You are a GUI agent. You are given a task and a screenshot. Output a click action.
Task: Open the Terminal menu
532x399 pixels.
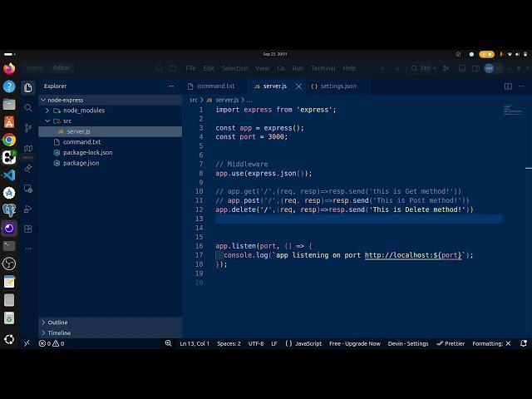pos(323,68)
